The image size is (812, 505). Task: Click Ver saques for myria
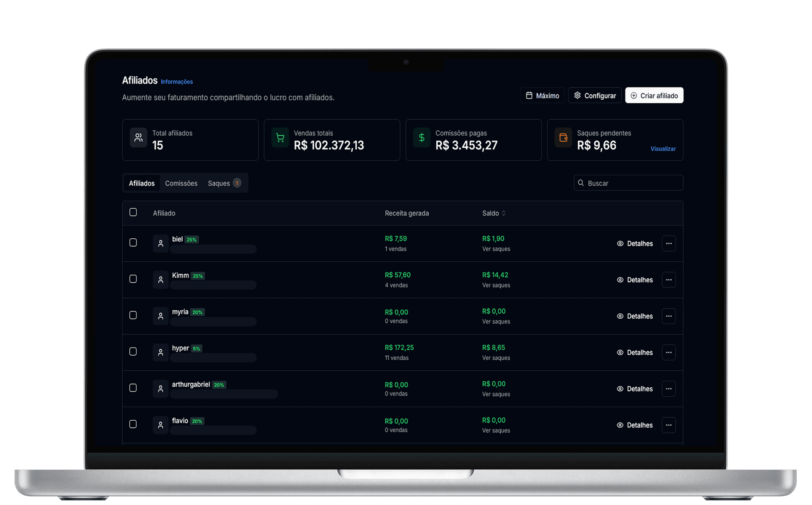click(x=496, y=322)
